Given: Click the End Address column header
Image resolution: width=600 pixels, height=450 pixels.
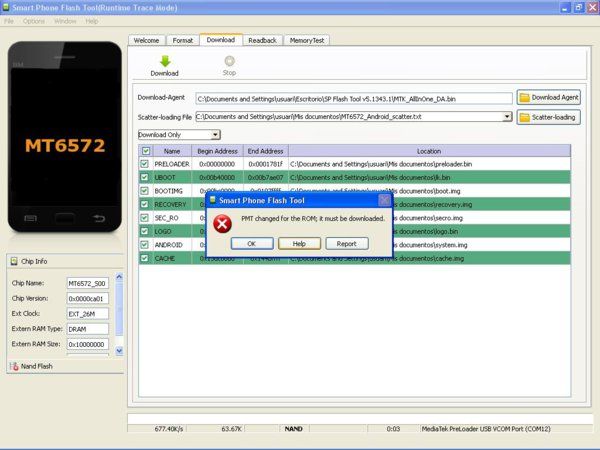Looking at the screenshot, I should point(266,151).
